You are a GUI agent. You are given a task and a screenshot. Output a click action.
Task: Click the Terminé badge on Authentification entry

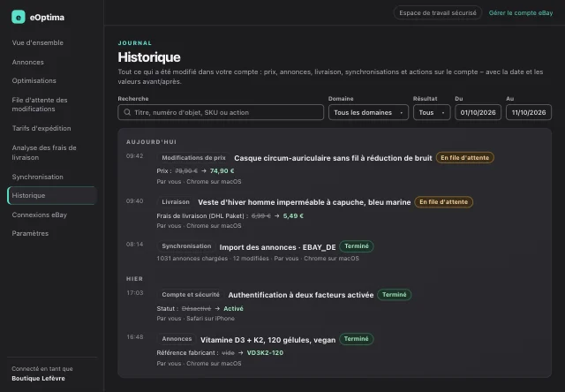pyautogui.click(x=395, y=294)
